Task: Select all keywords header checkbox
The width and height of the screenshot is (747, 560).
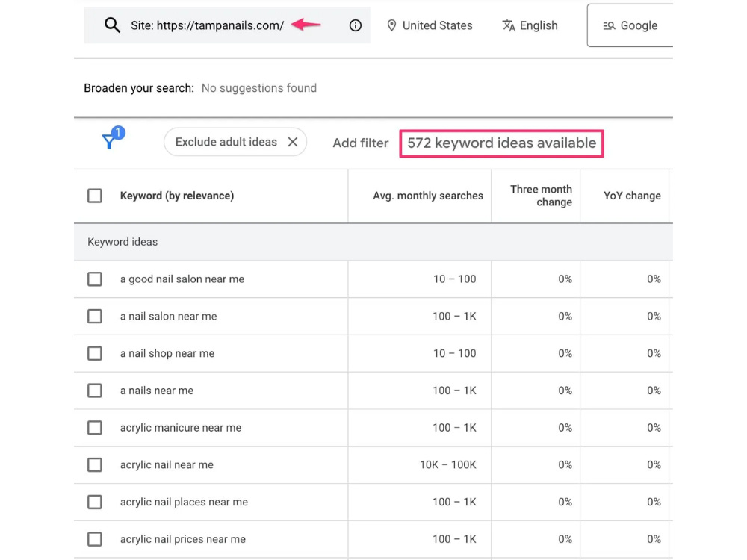Action: point(95,196)
